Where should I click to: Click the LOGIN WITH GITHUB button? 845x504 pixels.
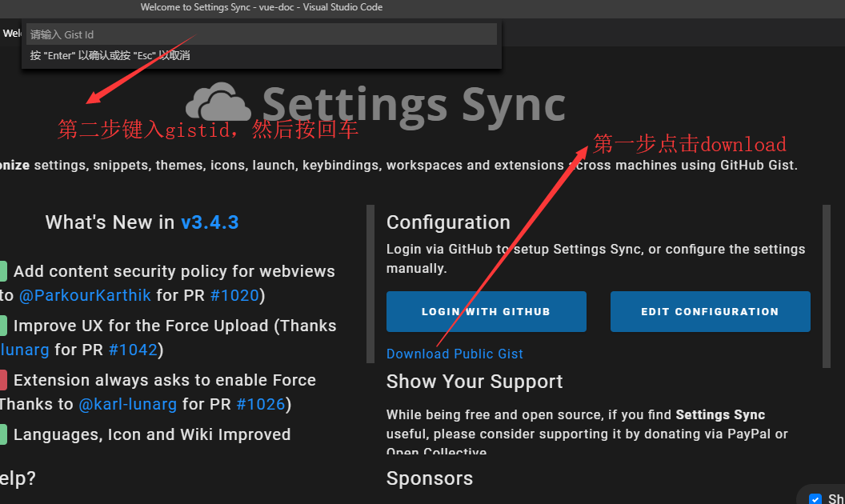click(x=486, y=311)
